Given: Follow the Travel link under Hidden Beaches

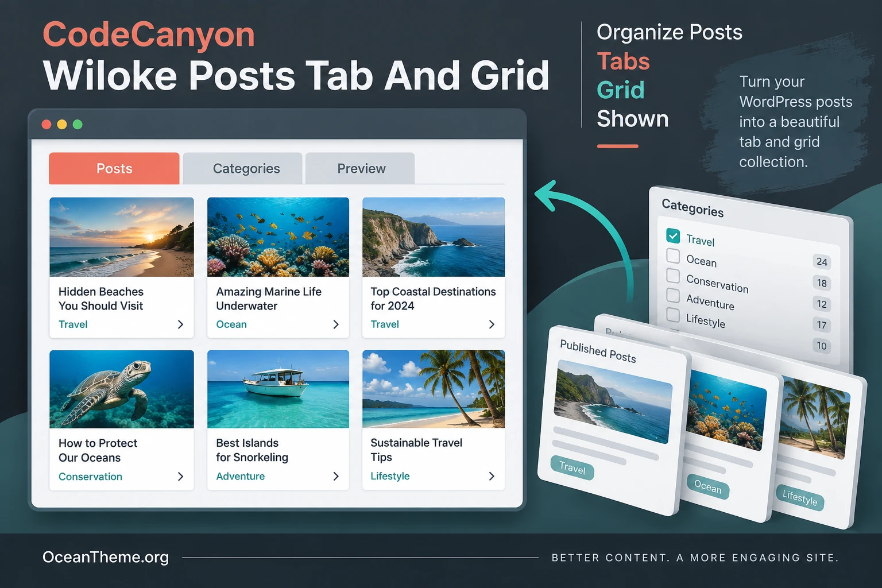Looking at the screenshot, I should click(73, 324).
